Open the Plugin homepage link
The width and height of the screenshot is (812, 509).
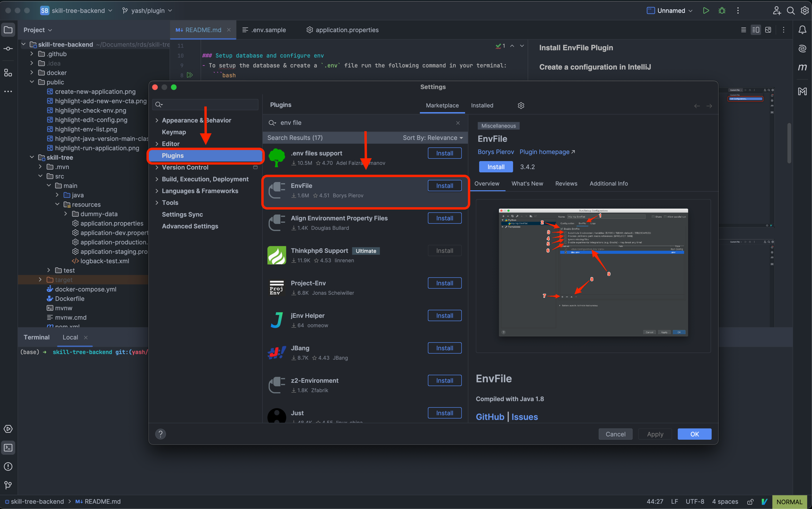pyautogui.click(x=547, y=152)
